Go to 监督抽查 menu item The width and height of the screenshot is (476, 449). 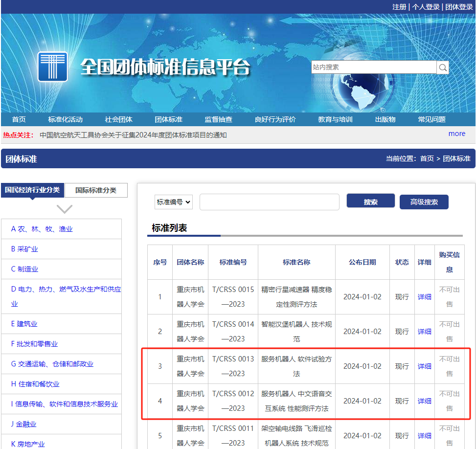coord(218,119)
